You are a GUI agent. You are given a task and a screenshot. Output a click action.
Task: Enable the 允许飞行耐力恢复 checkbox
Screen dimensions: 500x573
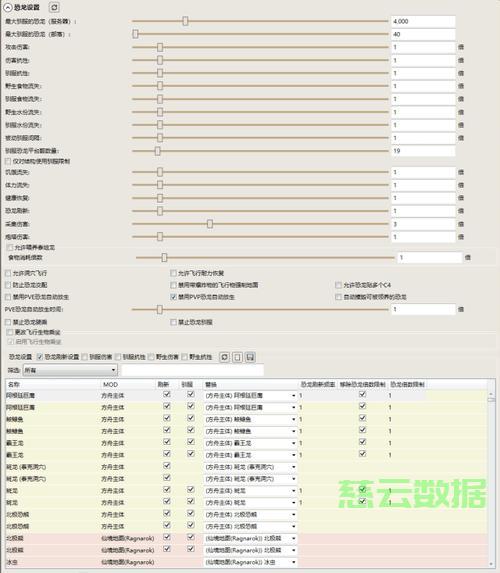[174, 273]
